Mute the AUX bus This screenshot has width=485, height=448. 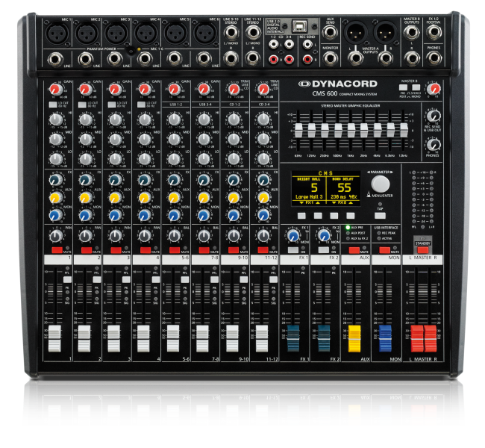point(354,250)
